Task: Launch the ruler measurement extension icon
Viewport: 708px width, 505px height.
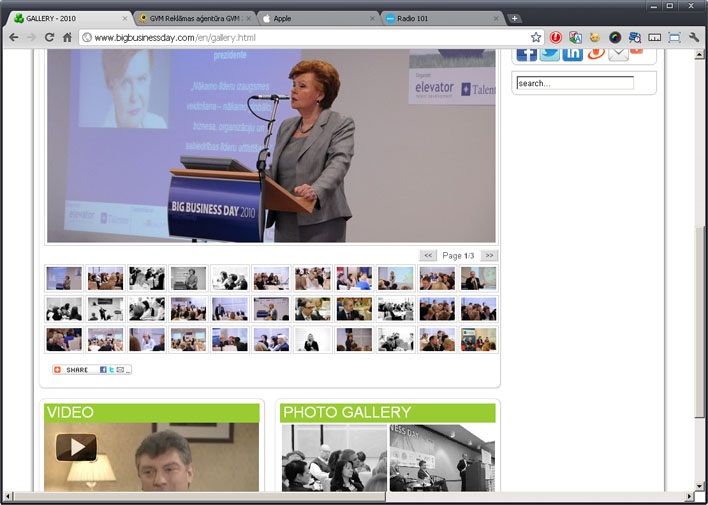Action: [655, 37]
